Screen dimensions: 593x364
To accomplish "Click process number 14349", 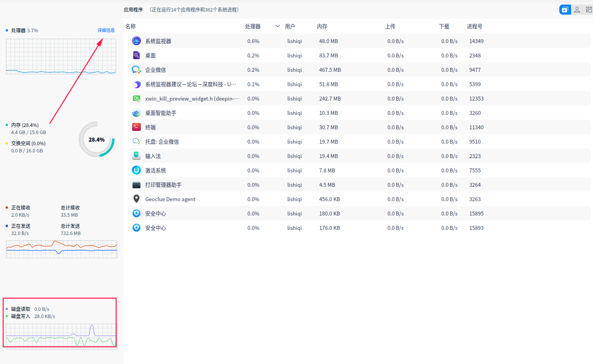I will (476, 41).
